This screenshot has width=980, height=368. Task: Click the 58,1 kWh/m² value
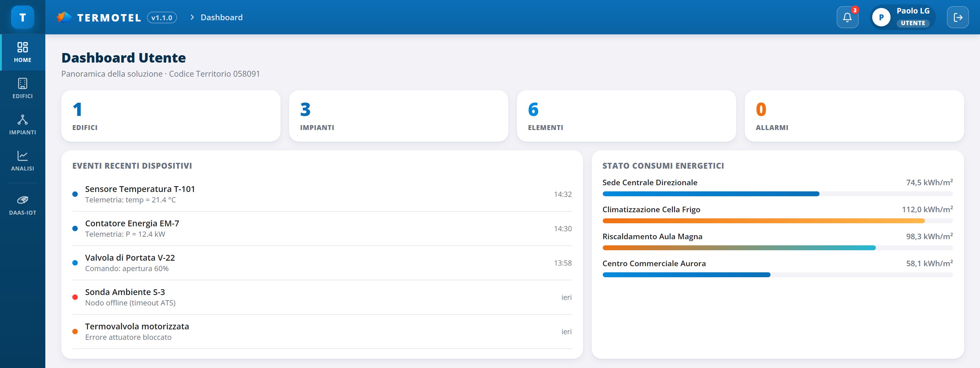click(x=929, y=264)
